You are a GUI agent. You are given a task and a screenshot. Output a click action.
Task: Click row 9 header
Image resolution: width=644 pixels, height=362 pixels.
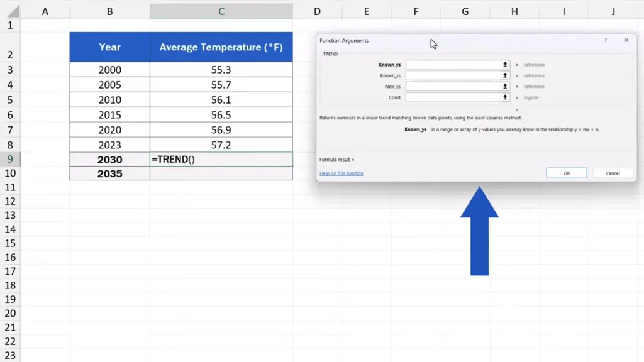tap(9, 160)
